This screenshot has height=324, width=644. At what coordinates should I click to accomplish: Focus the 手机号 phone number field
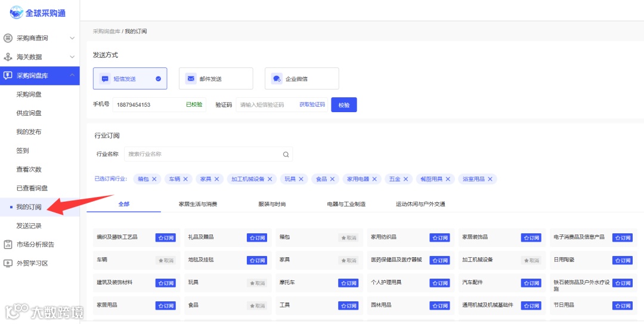[x=159, y=104]
